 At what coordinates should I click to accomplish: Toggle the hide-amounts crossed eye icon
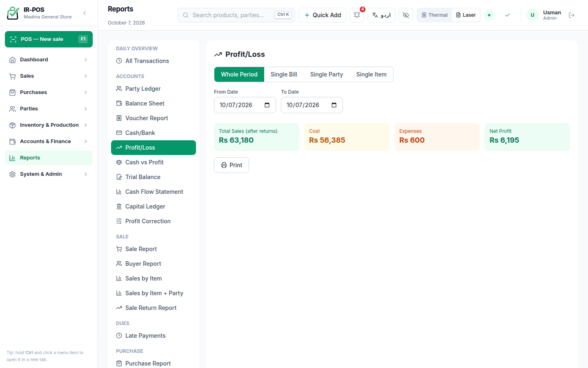click(406, 15)
